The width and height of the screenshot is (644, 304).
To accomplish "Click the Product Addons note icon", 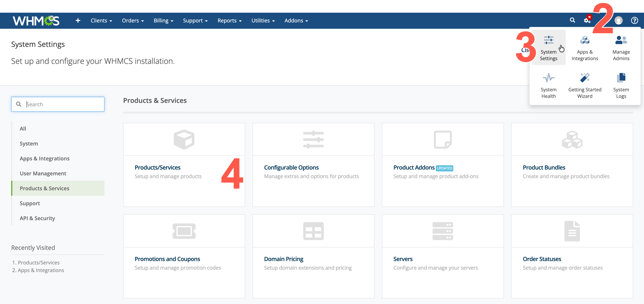I will pos(443,139).
